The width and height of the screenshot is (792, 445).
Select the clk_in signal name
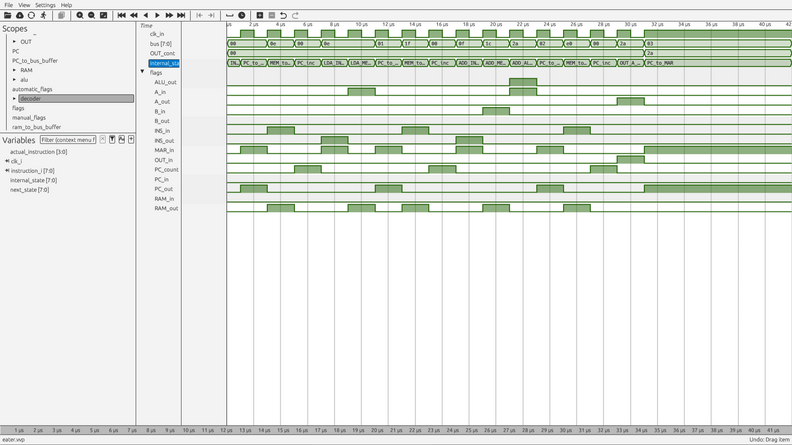[157, 34]
